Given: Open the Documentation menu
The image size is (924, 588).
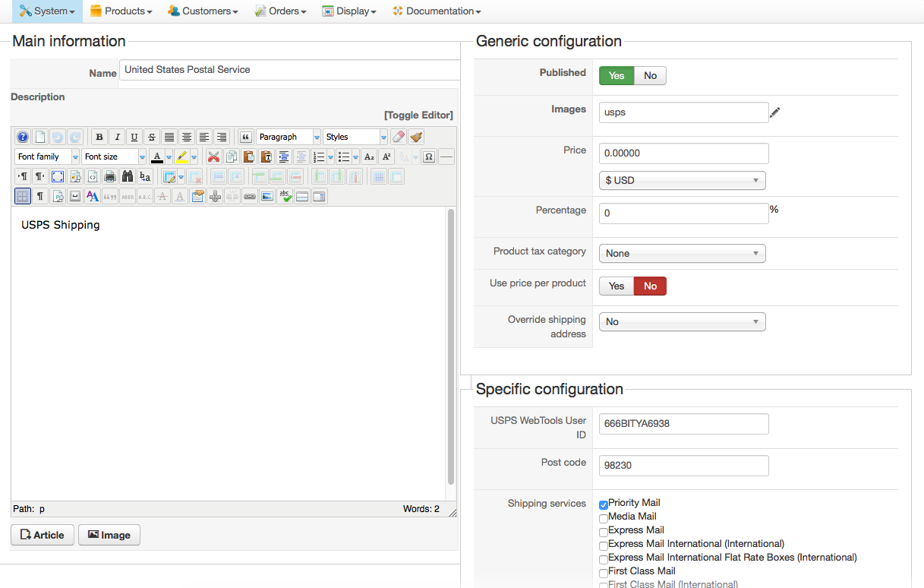Looking at the screenshot, I should [437, 11].
